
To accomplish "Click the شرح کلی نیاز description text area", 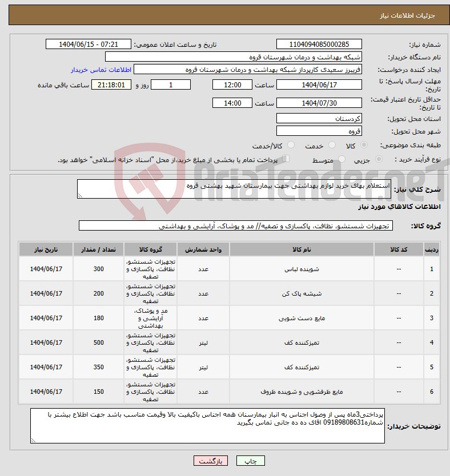I will click(234, 189).
